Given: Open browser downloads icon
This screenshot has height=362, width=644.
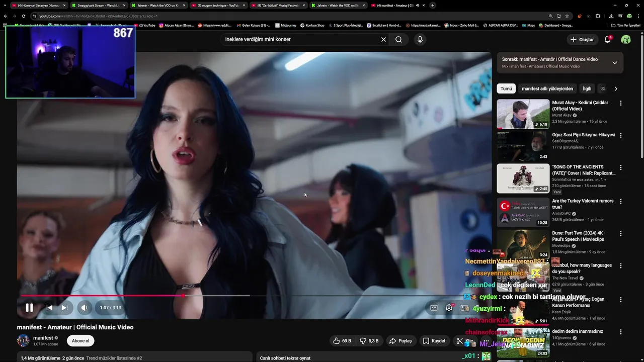Looking at the screenshot, I should 611,16.
